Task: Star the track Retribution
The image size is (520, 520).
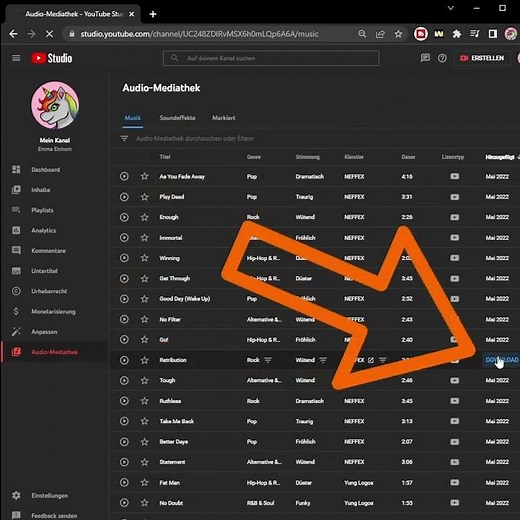Action: point(144,360)
